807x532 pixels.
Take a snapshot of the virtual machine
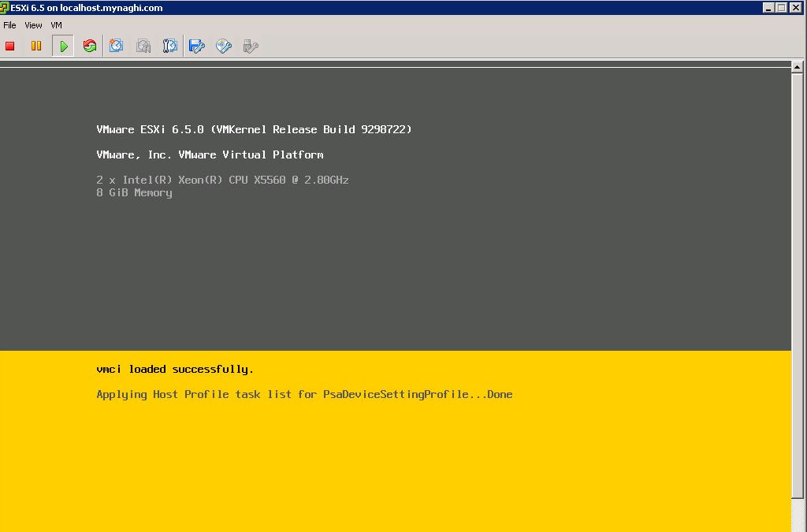tap(117, 47)
